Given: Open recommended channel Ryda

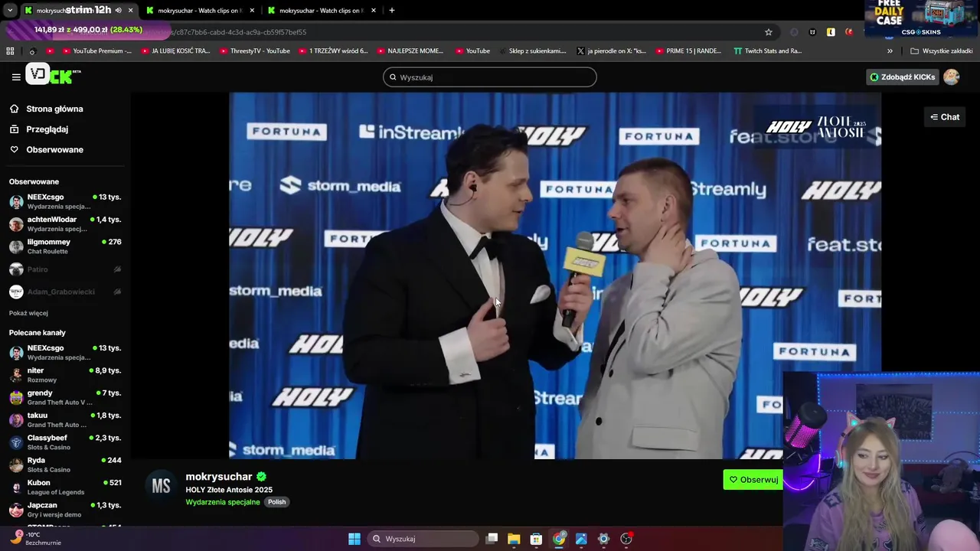Looking at the screenshot, I should click(65, 465).
